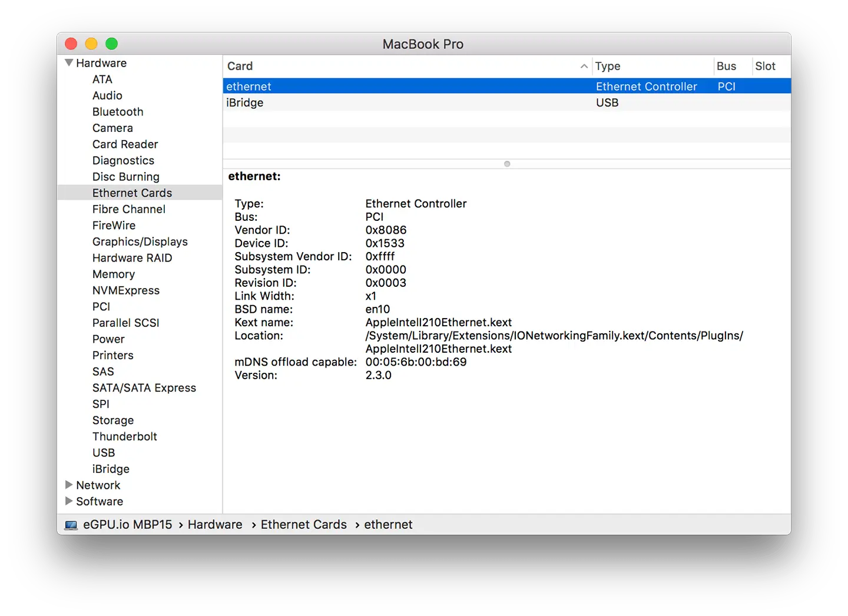
Task: Click the Device ID value 0x1533
Action: [x=385, y=243]
